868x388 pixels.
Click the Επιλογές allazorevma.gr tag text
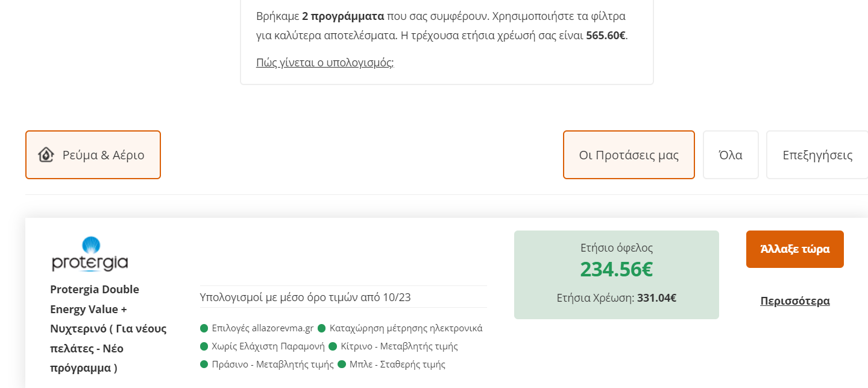[263, 328]
